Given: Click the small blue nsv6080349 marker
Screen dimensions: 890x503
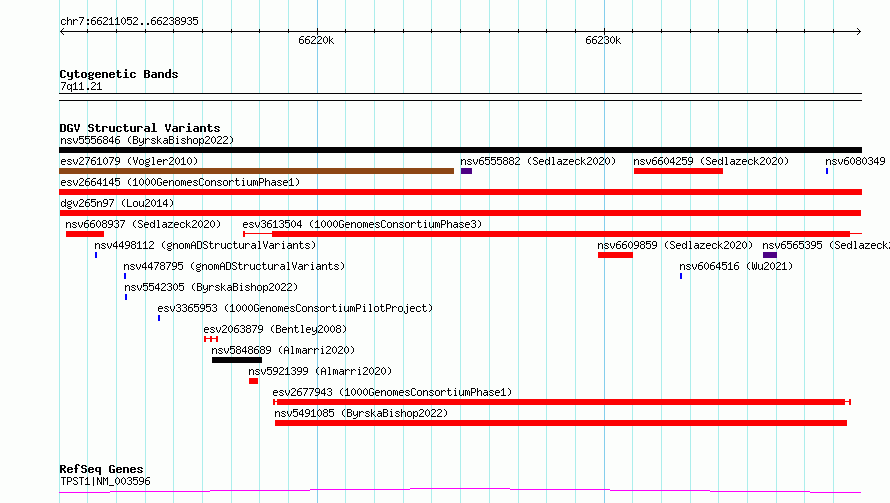Looking at the screenshot, I should 827,171.
